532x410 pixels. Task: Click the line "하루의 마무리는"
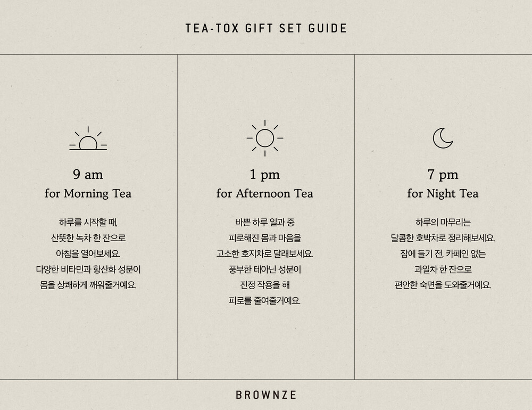coord(443,222)
